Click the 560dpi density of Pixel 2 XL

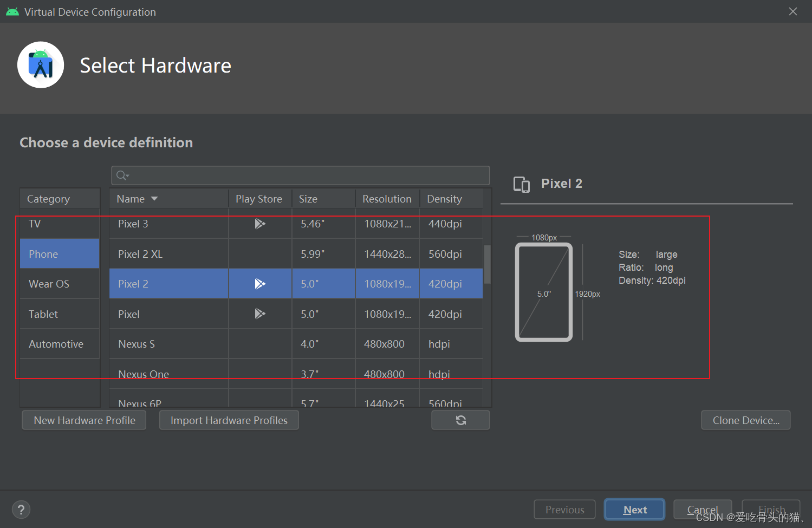pyautogui.click(x=451, y=254)
